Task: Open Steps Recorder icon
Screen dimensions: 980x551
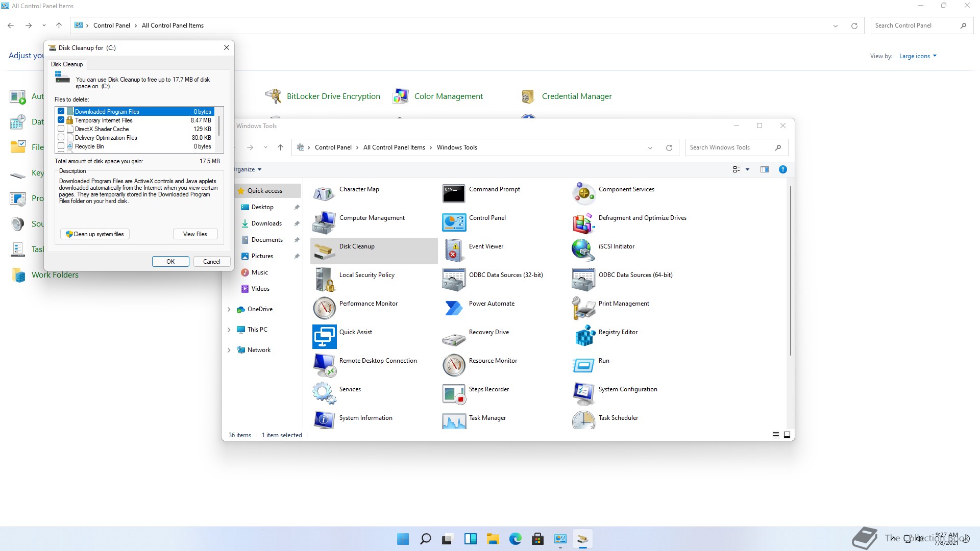Action: pos(454,394)
